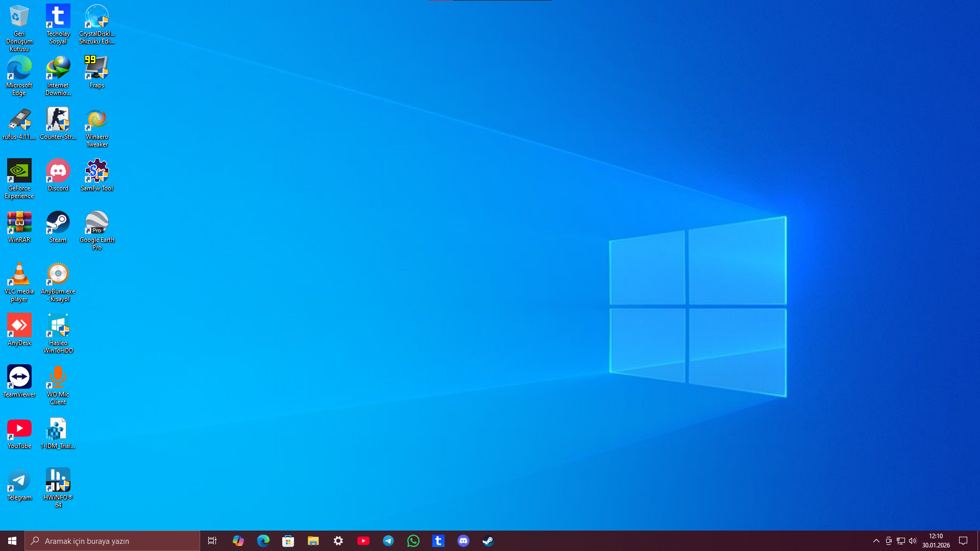Open network status tray icon

901,541
